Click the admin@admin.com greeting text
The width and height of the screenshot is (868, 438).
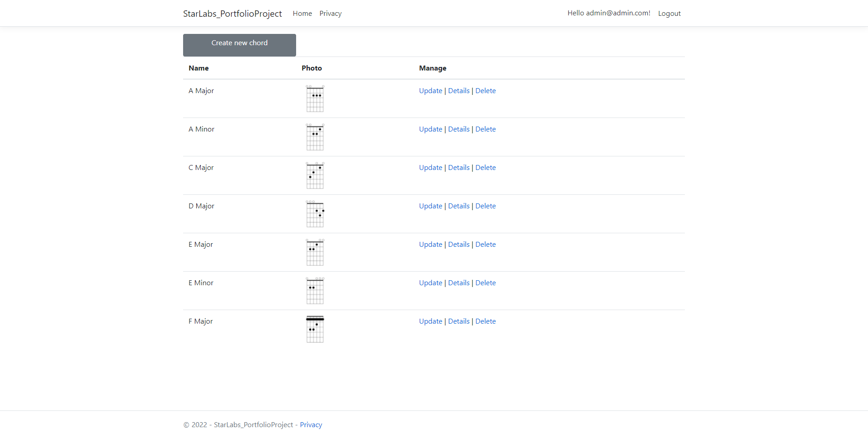[x=609, y=13]
